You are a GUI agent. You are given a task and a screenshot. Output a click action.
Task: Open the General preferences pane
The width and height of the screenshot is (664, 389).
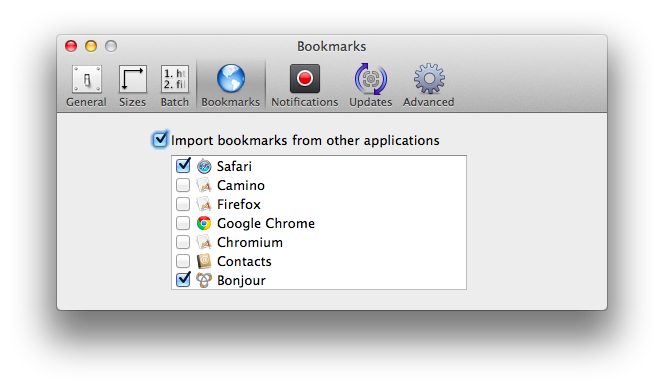[x=86, y=86]
